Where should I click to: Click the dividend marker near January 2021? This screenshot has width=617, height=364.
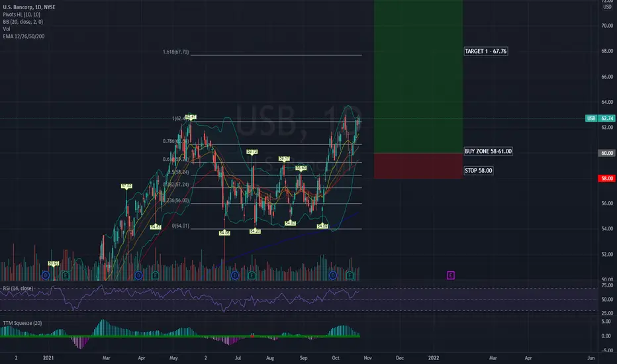pos(46,275)
